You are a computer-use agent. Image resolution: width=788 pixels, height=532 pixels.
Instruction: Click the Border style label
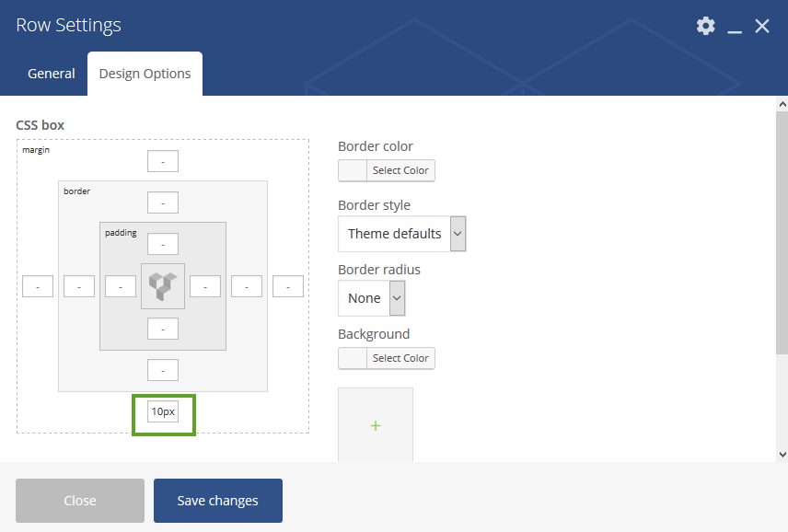click(374, 205)
